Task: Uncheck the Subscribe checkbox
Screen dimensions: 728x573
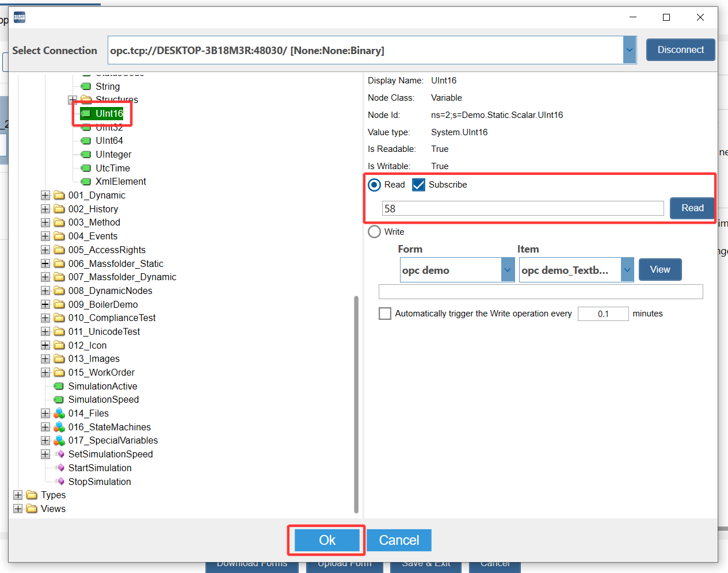Action: pyautogui.click(x=418, y=185)
